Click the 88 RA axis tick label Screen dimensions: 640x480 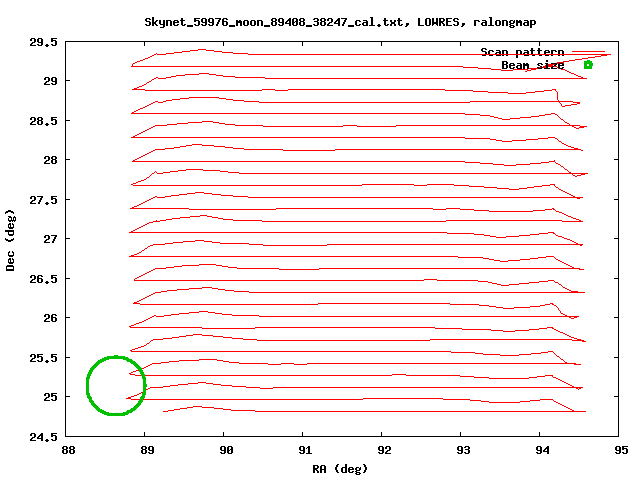(68, 450)
